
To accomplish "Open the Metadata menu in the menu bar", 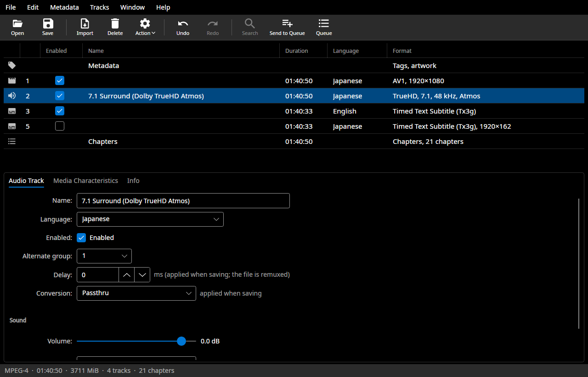I will [x=64, y=7].
